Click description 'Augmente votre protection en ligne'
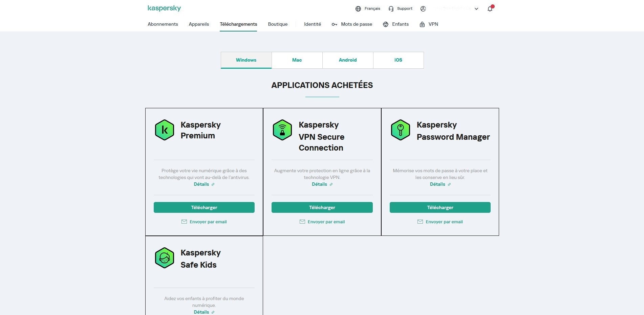The image size is (644, 315). point(322,174)
